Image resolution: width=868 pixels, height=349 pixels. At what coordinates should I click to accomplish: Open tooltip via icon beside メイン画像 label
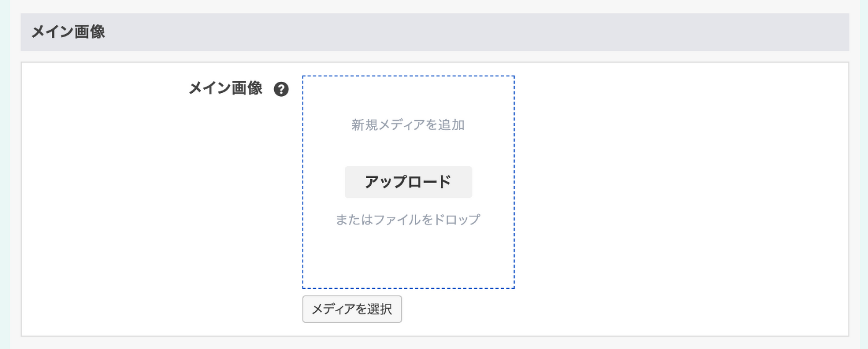[281, 89]
